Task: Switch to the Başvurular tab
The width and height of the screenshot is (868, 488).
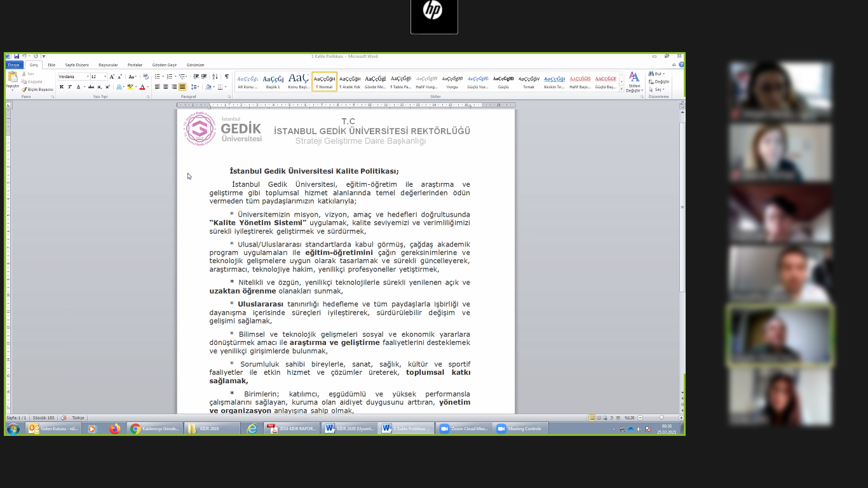Action: tap(108, 65)
